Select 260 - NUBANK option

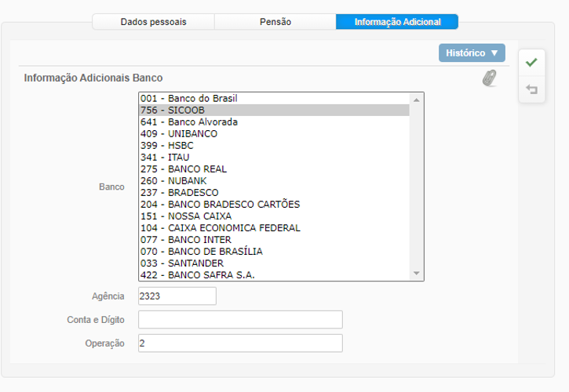[x=177, y=181]
